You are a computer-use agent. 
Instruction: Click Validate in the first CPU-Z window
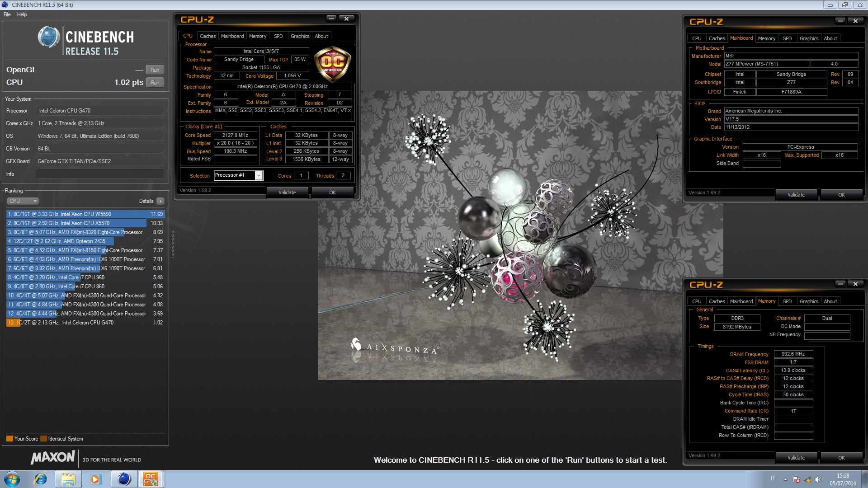click(x=287, y=192)
